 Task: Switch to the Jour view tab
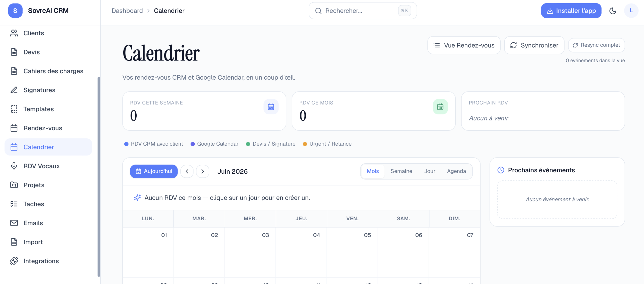[430, 171]
